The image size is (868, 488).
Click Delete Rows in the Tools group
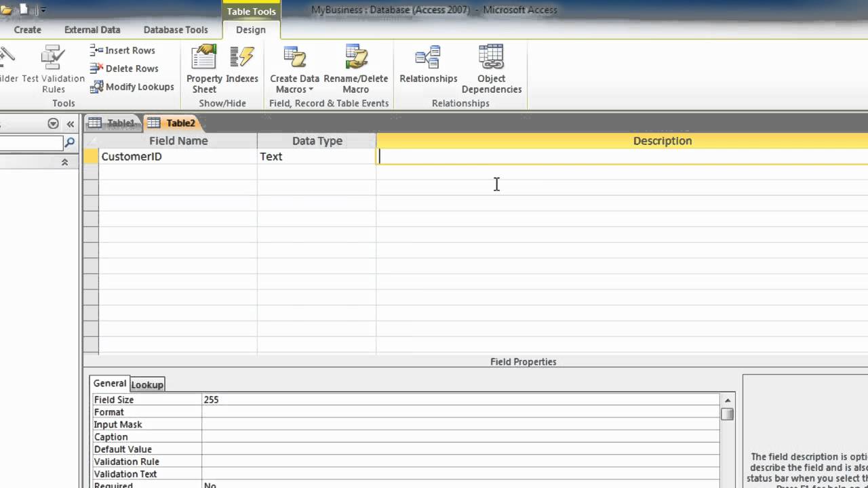click(x=123, y=68)
